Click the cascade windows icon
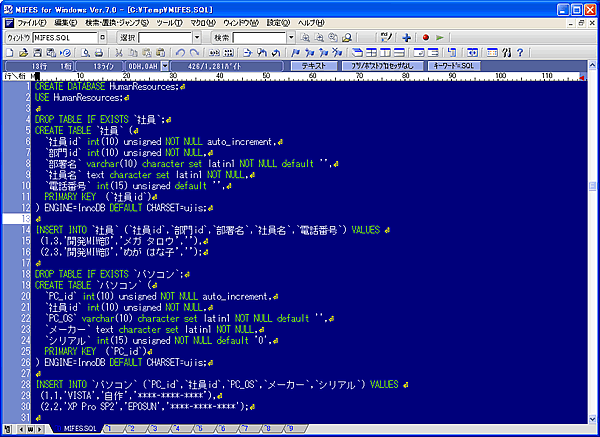The height and width of the screenshot is (437, 600). coord(357,52)
